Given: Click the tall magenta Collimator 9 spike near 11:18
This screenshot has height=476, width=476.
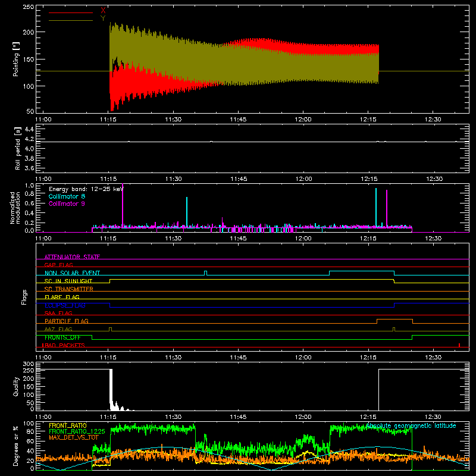Looking at the screenshot, I should tap(123, 205).
